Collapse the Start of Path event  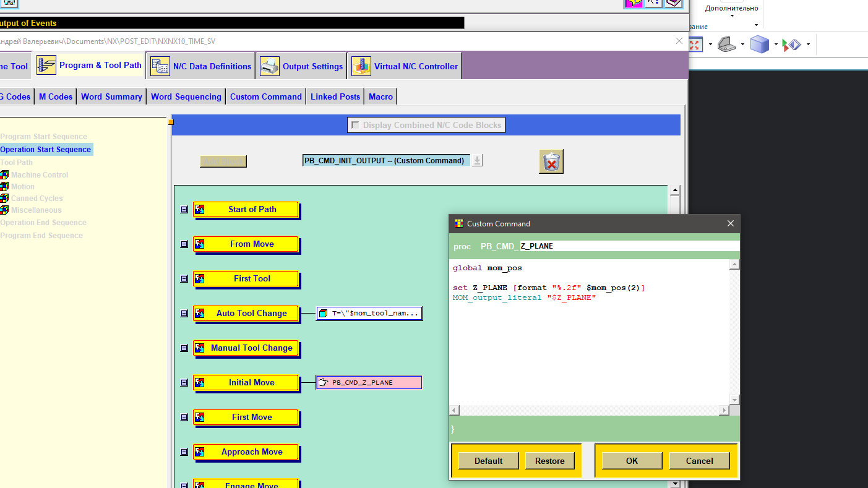point(184,210)
